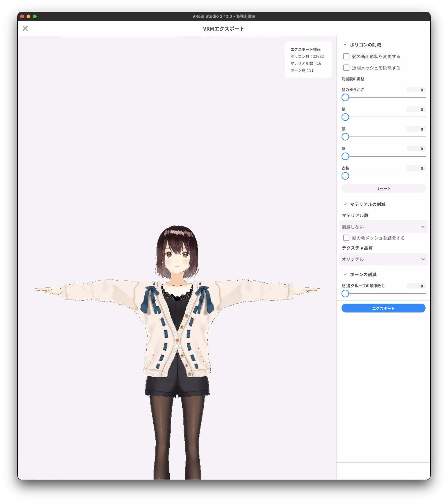Click the 顔 value field
This screenshot has height=503, width=448.
[416, 129]
